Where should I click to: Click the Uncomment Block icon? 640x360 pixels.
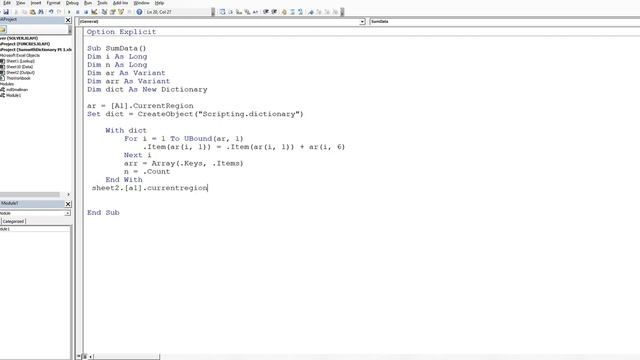300,12
